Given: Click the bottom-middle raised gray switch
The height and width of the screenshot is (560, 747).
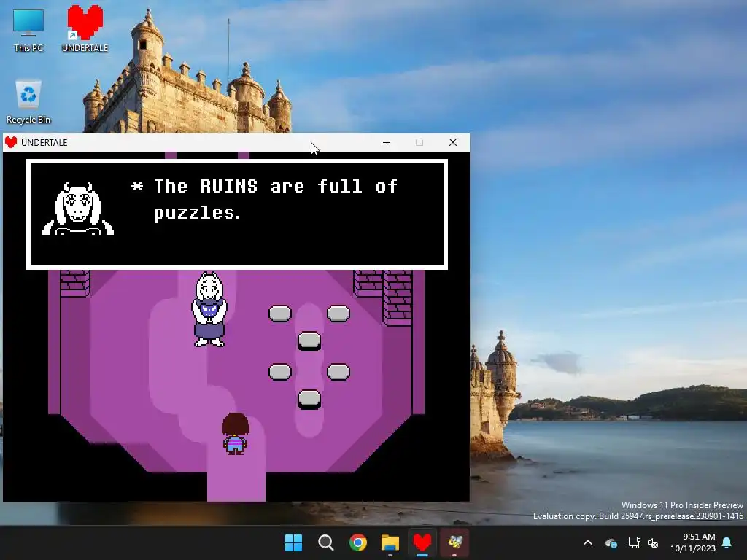Looking at the screenshot, I should (x=309, y=399).
